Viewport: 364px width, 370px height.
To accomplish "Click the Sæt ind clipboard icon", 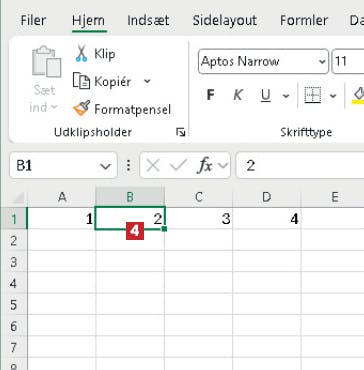I will 46,62.
